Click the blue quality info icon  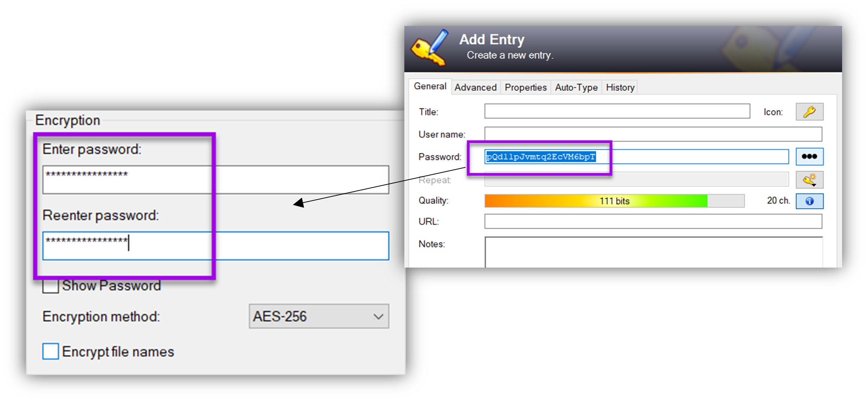[x=809, y=201]
